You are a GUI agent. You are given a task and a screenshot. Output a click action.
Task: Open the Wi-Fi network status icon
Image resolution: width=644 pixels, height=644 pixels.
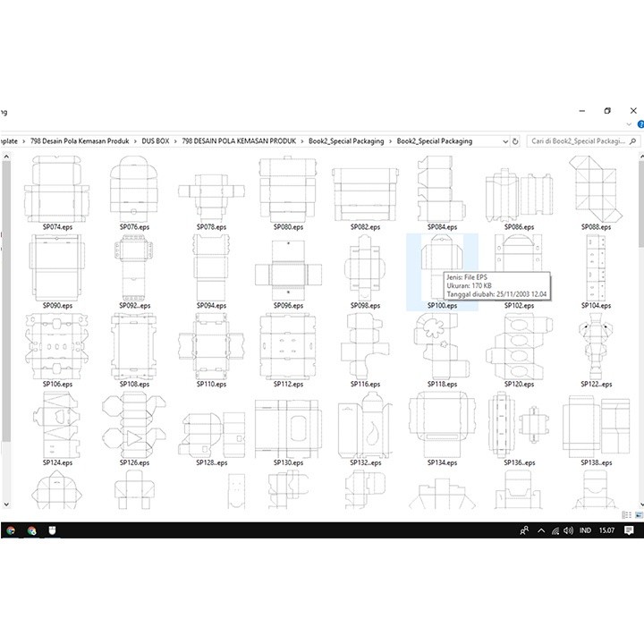point(555,530)
